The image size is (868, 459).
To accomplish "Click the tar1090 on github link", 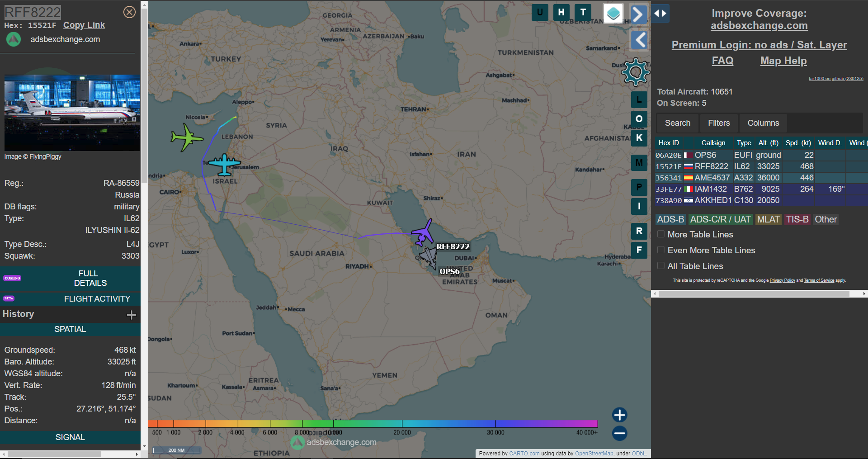I will pyautogui.click(x=836, y=79).
